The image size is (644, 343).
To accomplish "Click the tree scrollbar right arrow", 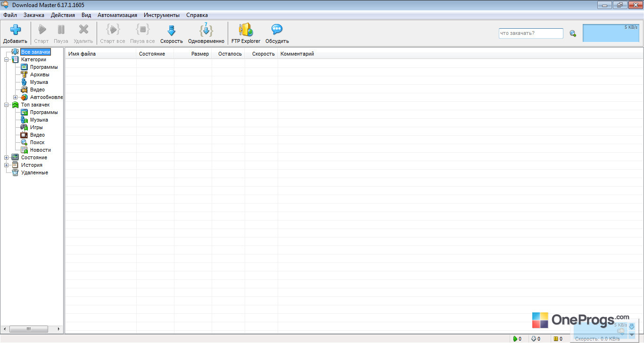I will (x=59, y=329).
